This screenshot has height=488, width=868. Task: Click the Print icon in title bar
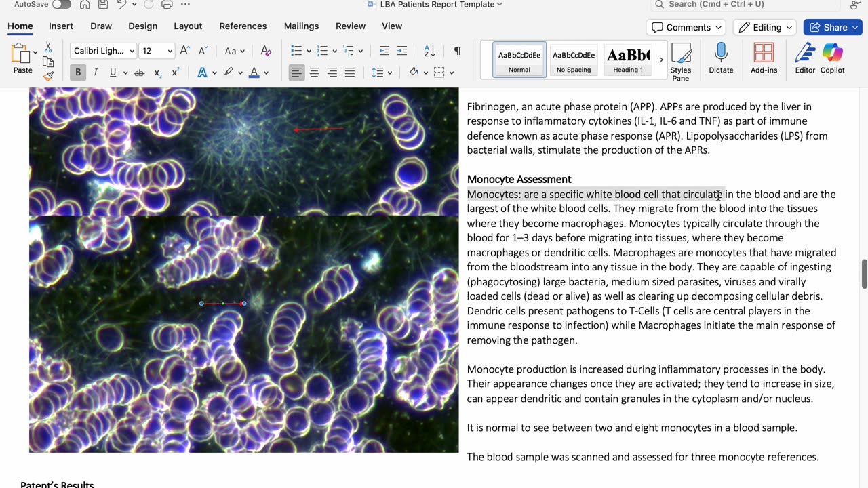167,5
